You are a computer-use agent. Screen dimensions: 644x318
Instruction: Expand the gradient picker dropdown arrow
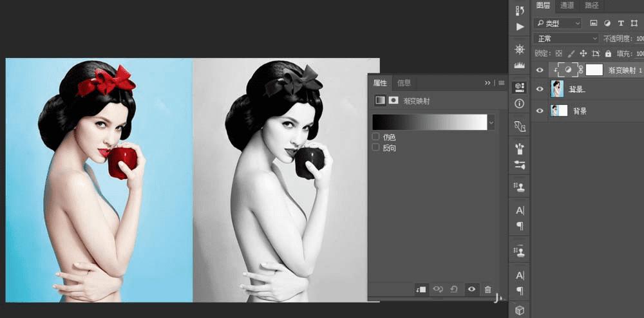pyautogui.click(x=491, y=122)
